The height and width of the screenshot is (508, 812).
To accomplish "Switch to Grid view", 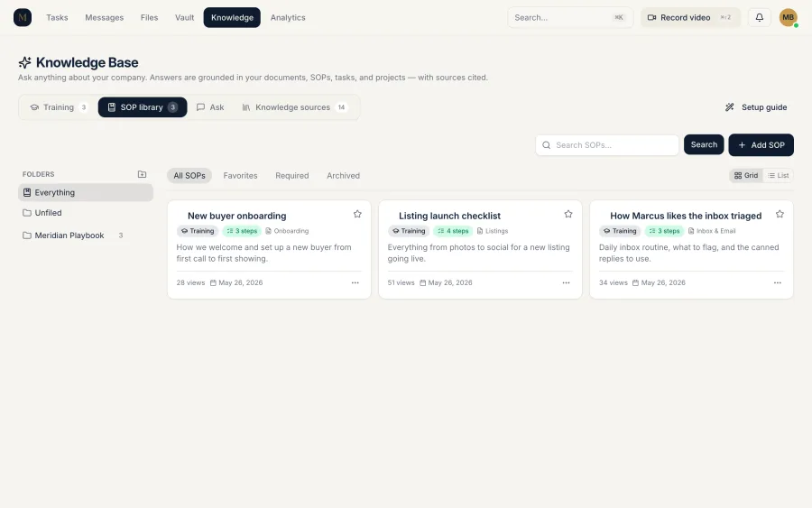I will click(x=746, y=176).
